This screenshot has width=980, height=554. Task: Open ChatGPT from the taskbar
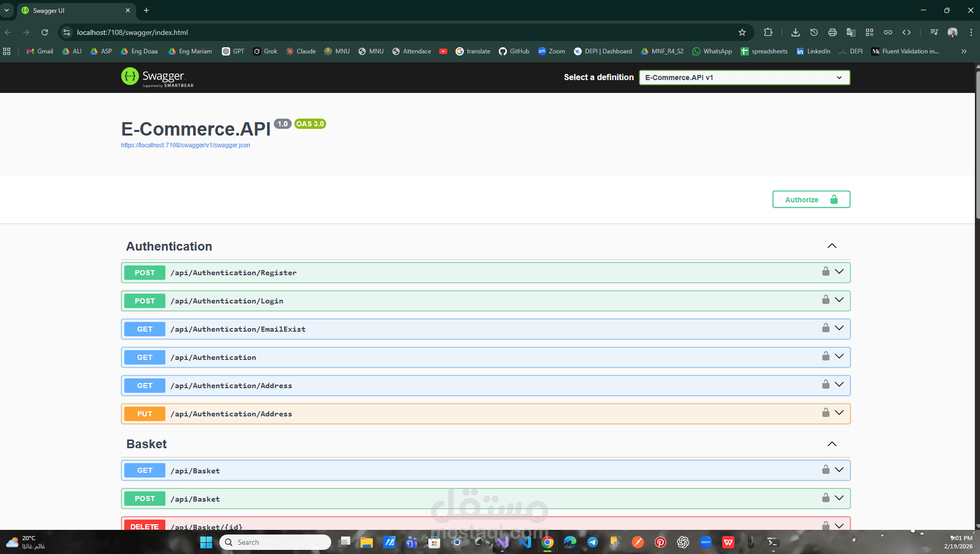684,542
